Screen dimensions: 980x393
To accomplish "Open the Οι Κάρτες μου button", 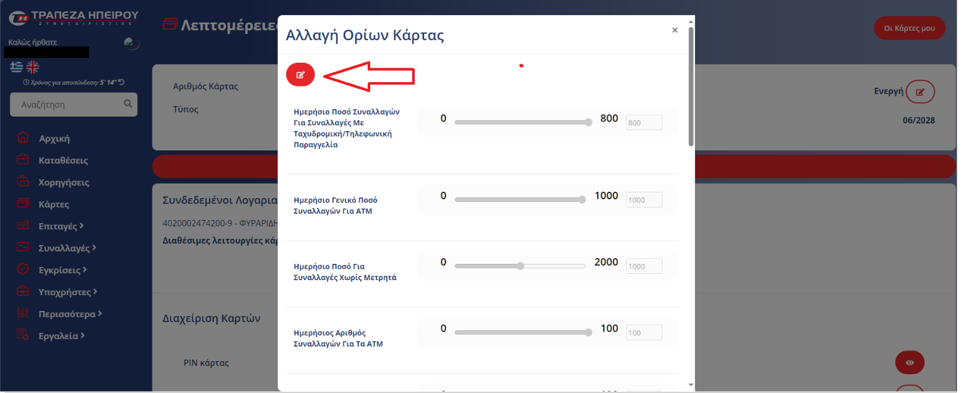I will pyautogui.click(x=909, y=28).
